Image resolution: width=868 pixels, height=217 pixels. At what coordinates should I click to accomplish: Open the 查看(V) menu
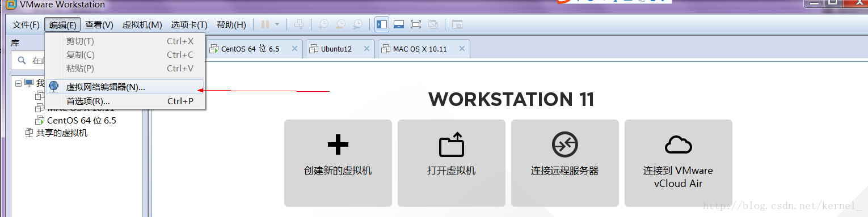click(99, 25)
